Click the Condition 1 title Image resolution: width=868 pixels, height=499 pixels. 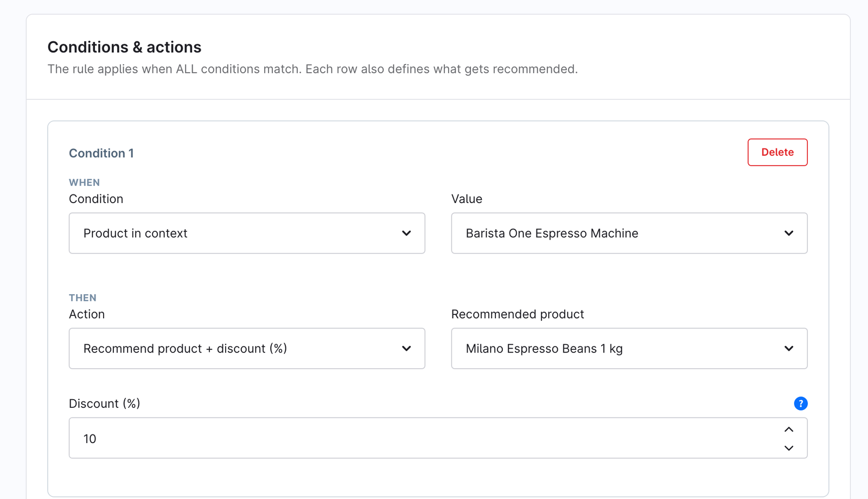coord(101,153)
